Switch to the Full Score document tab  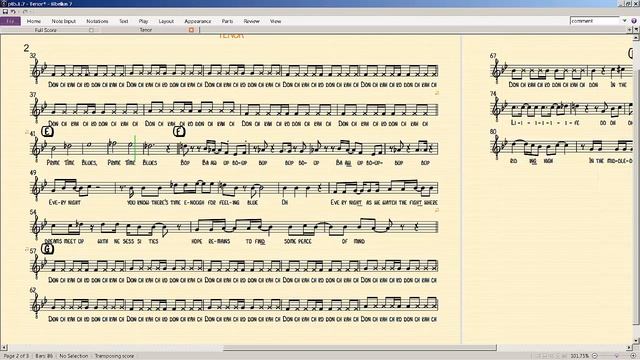pyautogui.click(x=46, y=30)
